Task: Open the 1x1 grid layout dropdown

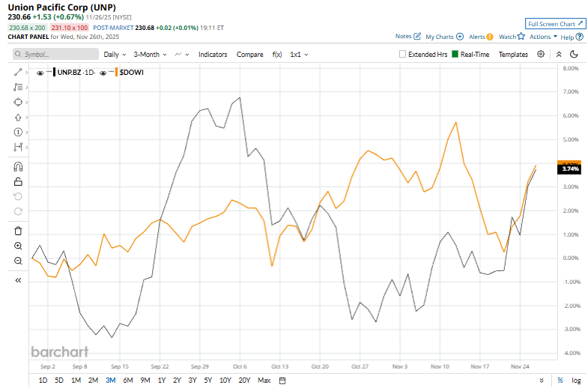Action: 299,55
